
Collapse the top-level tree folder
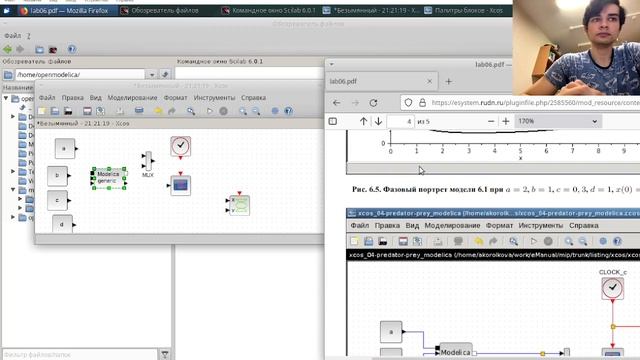[6, 98]
